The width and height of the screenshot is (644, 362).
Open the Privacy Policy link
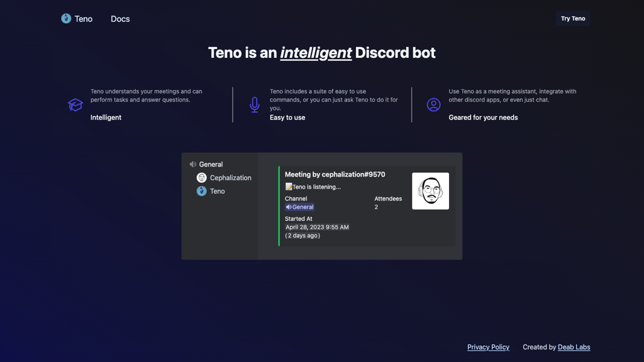pos(488,347)
